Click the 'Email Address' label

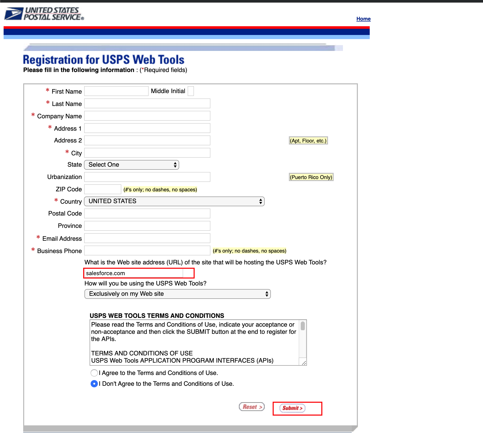(62, 239)
